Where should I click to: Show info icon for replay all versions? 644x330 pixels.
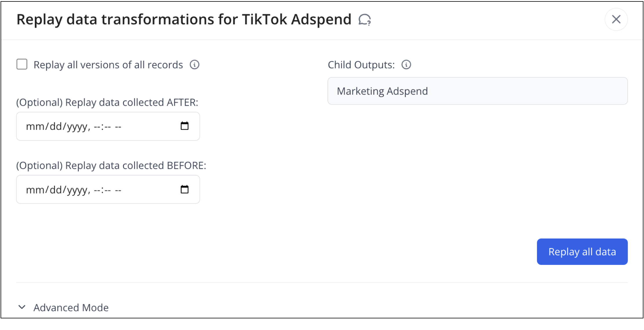194,64
